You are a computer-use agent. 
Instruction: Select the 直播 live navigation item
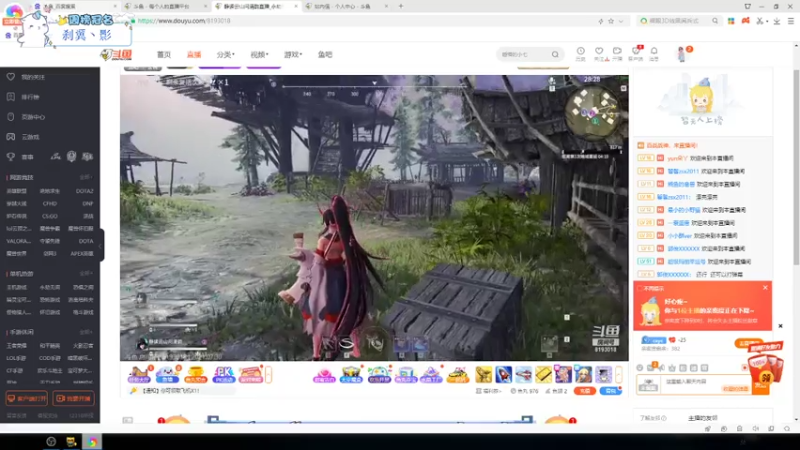194,55
